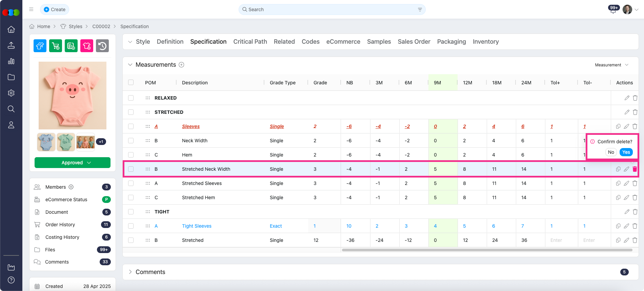The image size is (644, 291).
Task: Click the history clock icon above the product image
Action: click(102, 46)
